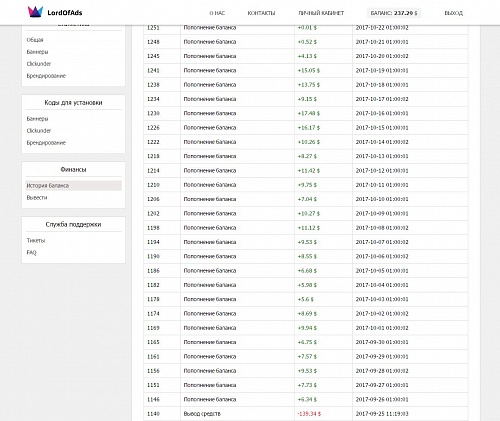Click amount +11.42 $
Viewport: 500px width, 421px height.
(x=308, y=171)
